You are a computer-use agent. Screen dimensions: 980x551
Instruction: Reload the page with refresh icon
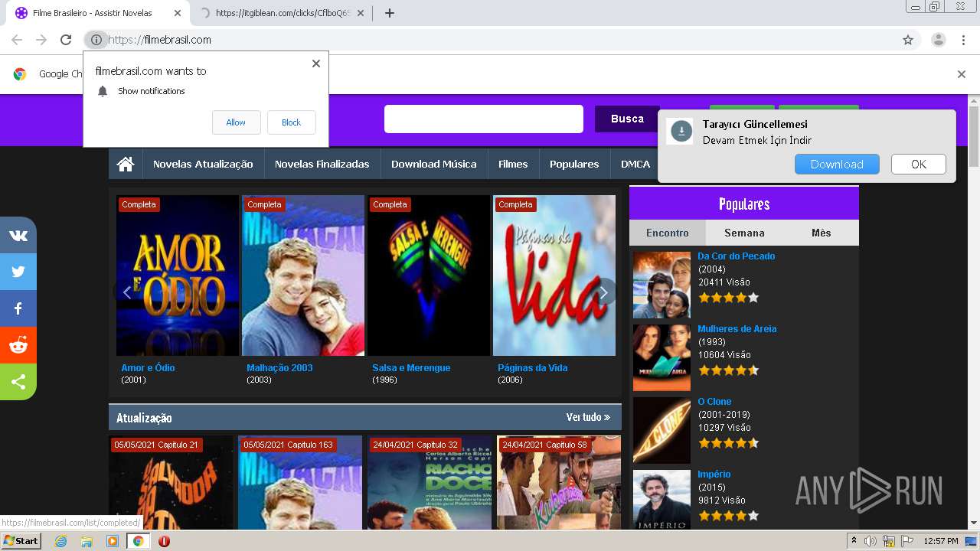point(66,40)
